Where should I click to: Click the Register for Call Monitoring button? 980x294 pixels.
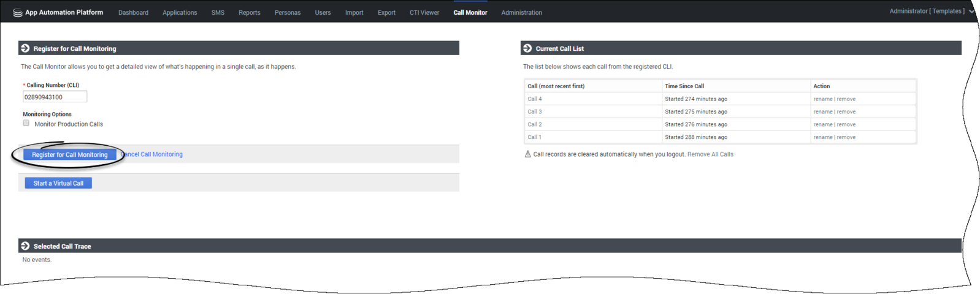coord(69,154)
